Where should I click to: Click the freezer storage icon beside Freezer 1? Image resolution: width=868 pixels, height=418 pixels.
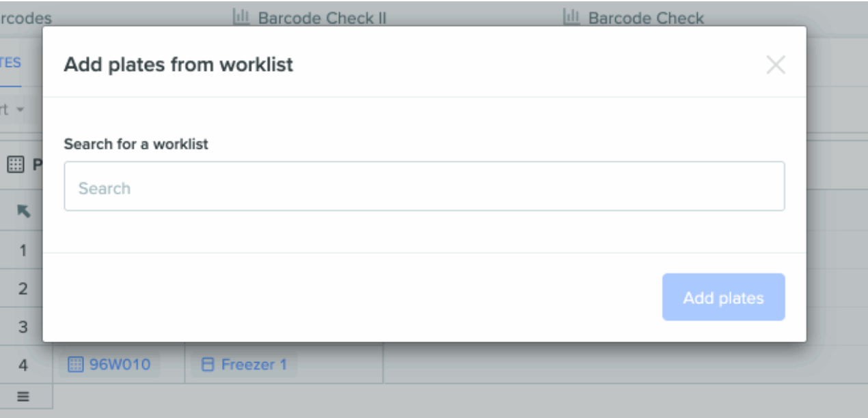click(x=208, y=365)
